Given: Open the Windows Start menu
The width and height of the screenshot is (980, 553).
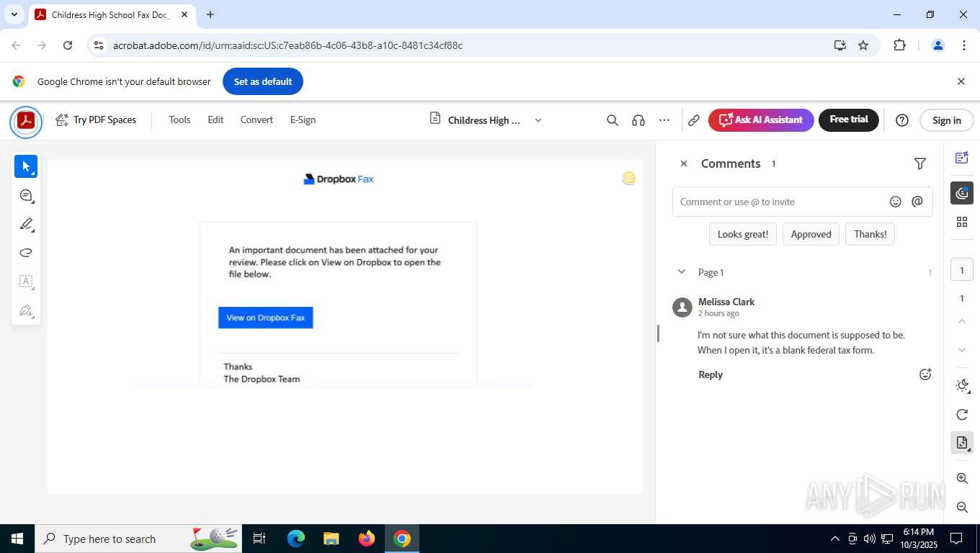Looking at the screenshot, I should (x=17, y=539).
